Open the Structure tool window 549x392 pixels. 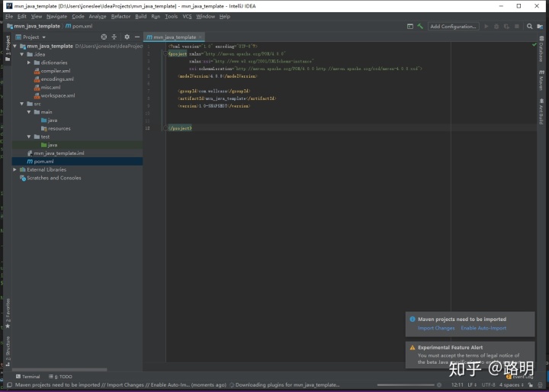coord(8,352)
